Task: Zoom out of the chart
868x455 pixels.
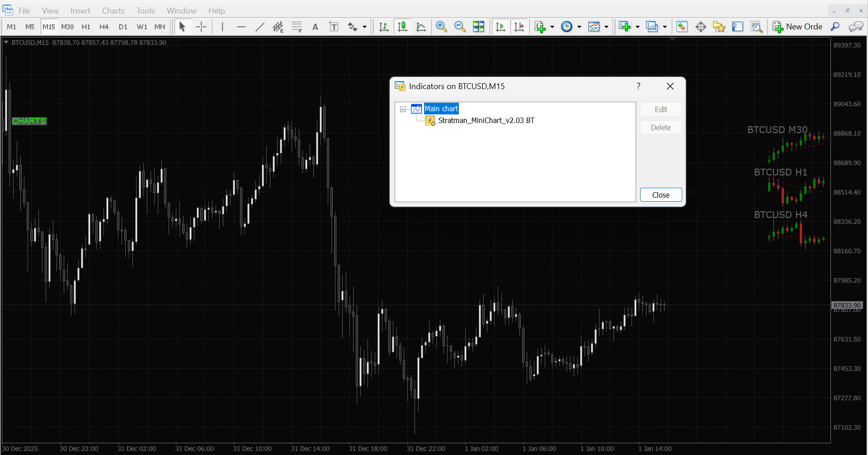Action: click(460, 27)
